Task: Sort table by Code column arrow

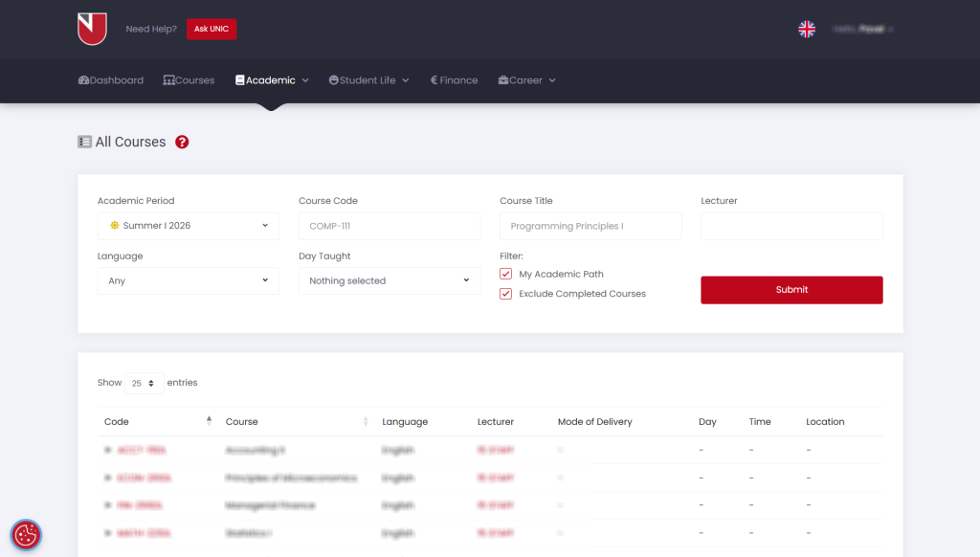Action: click(209, 421)
